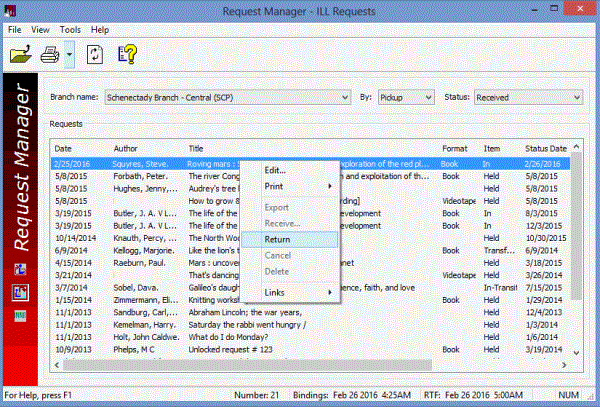Click the printer toolbar icon

[x=49, y=56]
